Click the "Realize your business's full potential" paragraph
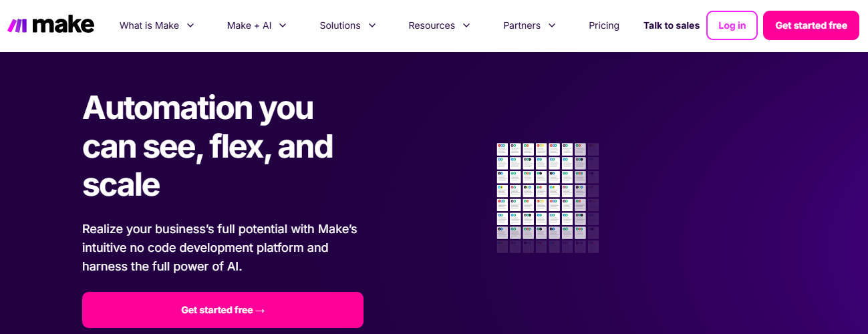The width and height of the screenshot is (868, 334). pos(220,248)
